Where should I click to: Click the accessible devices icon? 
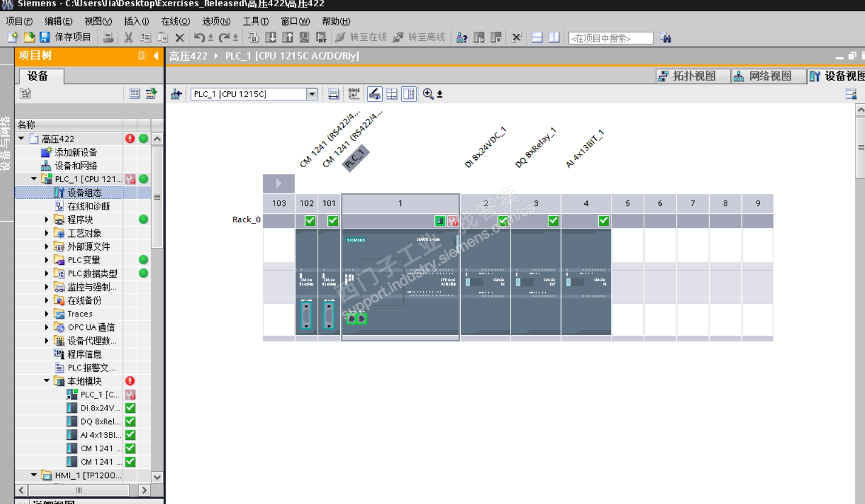point(462,37)
